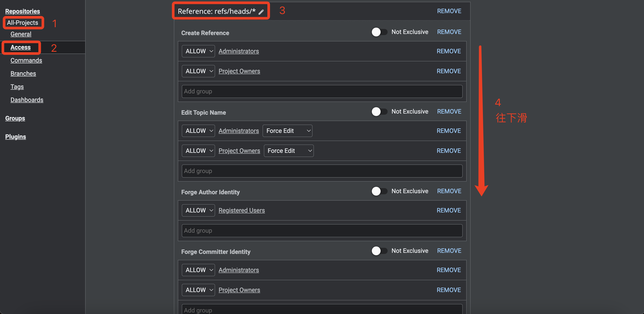Screen dimensions: 644x314
Task: Remove the Forge Author Identity permission
Action: tap(449, 191)
